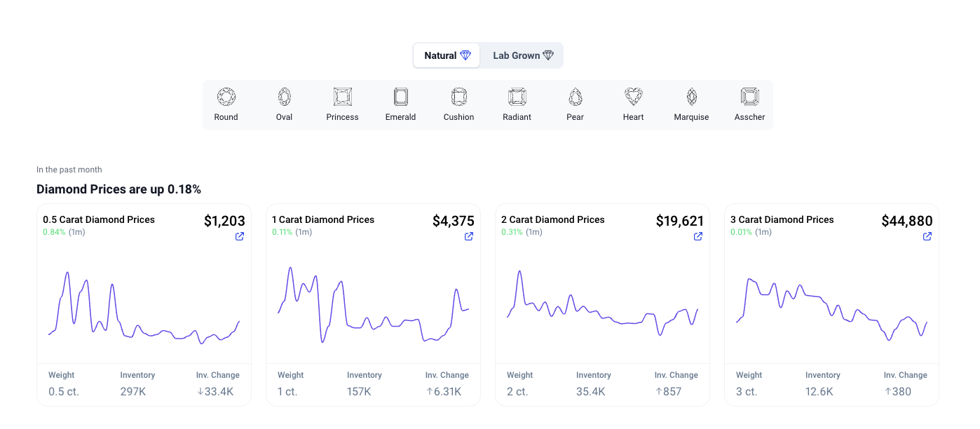Click the $44,880 price value
This screenshot has height=429, width=980.
point(907,221)
